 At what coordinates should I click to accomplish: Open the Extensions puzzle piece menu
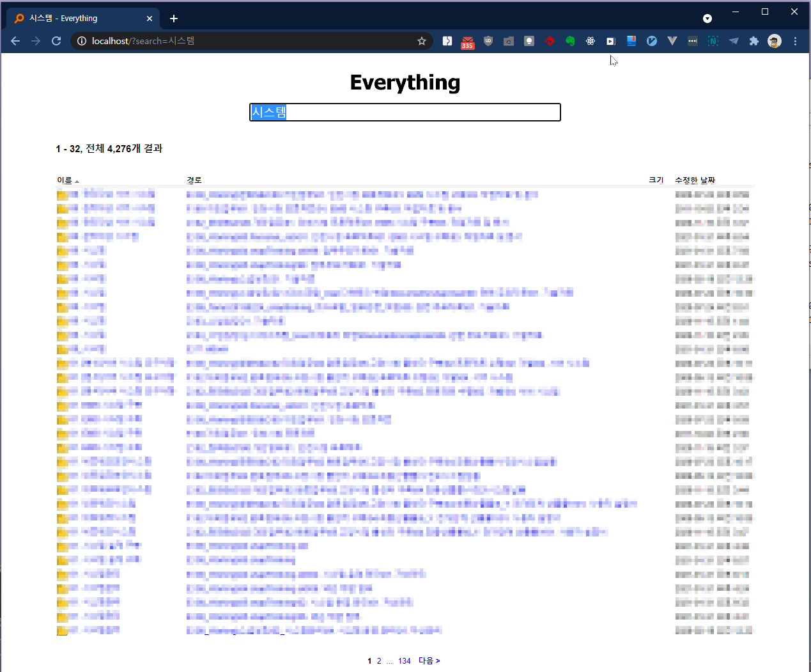[754, 41]
